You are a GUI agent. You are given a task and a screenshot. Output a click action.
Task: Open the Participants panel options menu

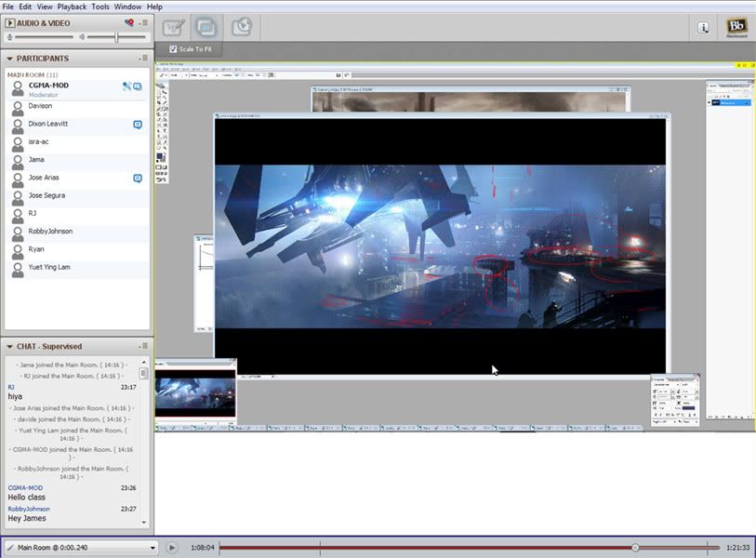point(144,58)
